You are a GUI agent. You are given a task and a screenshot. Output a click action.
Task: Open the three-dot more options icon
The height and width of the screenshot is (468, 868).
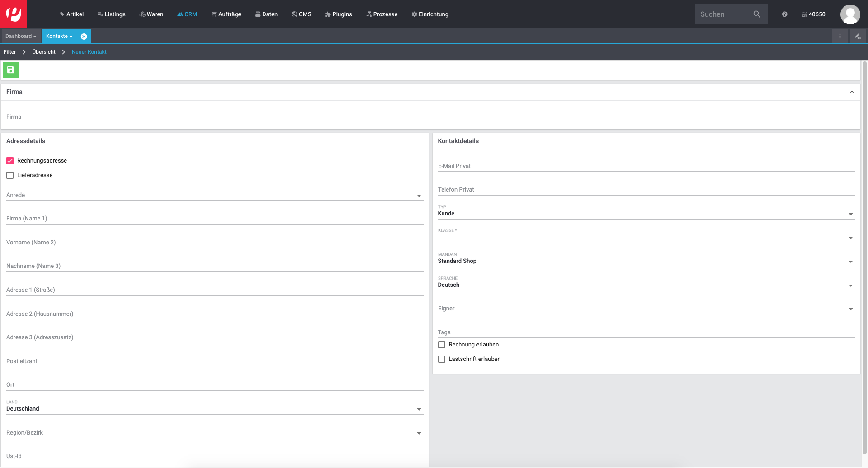pyautogui.click(x=840, y=37)
